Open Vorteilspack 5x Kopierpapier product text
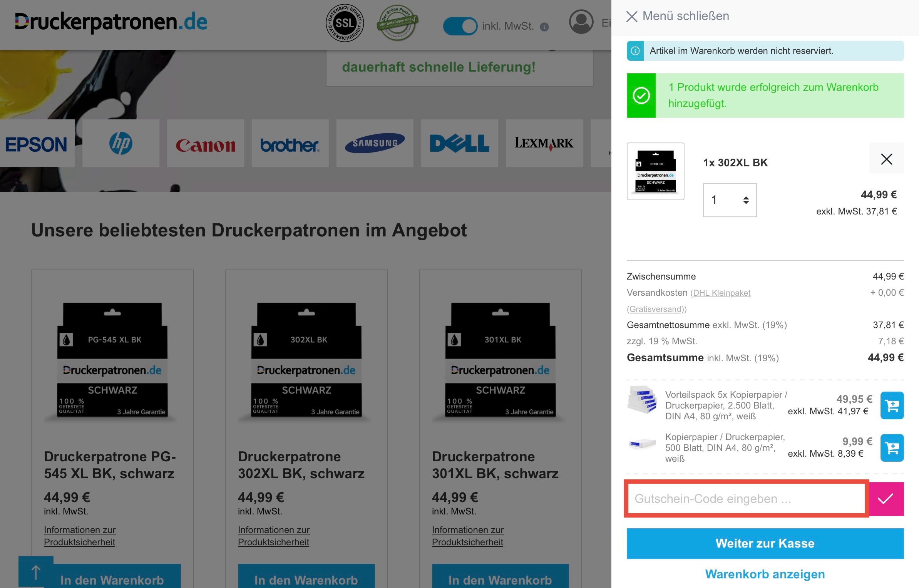 coord(726,405)
